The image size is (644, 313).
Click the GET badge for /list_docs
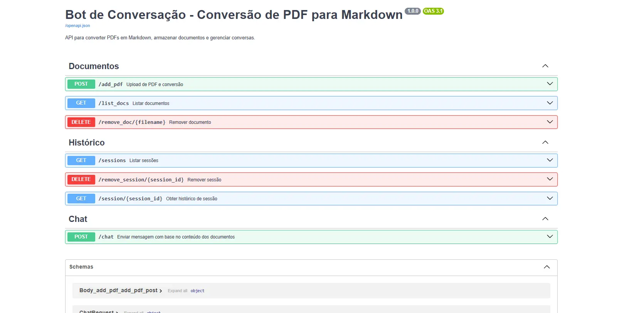81,103
